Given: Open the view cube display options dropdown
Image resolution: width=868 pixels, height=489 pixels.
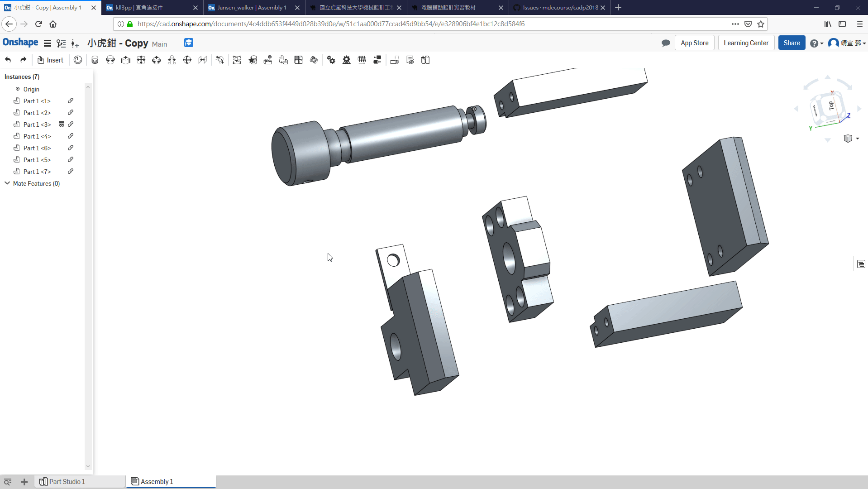Looking at the screenshot, I should pos(851,139).
